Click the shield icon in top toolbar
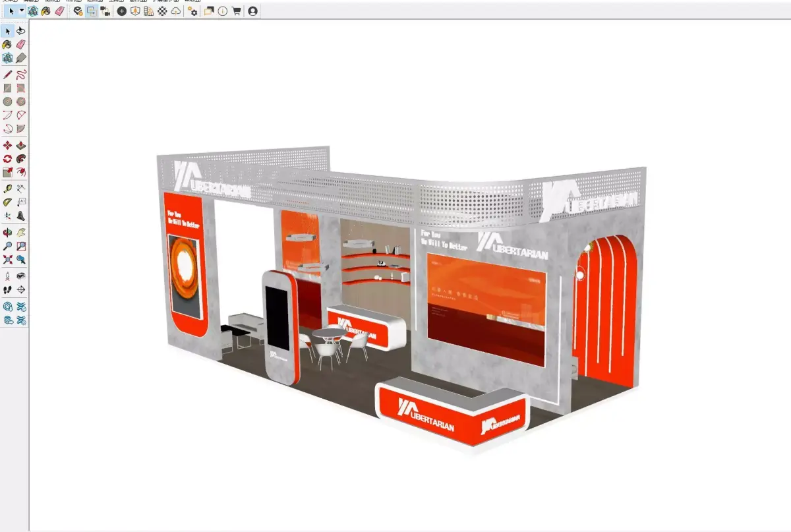 click(x=135, y=11)
